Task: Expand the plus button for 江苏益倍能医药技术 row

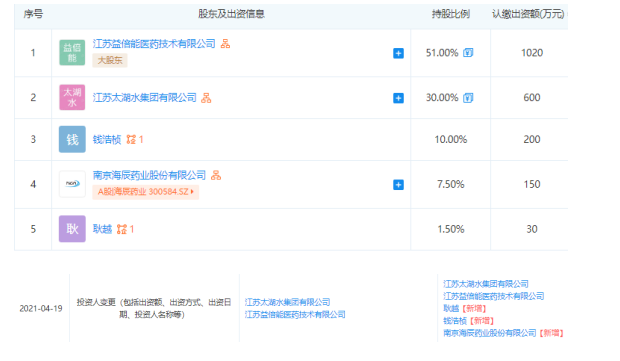Action: pyautogui.click(x=398, y=53)
